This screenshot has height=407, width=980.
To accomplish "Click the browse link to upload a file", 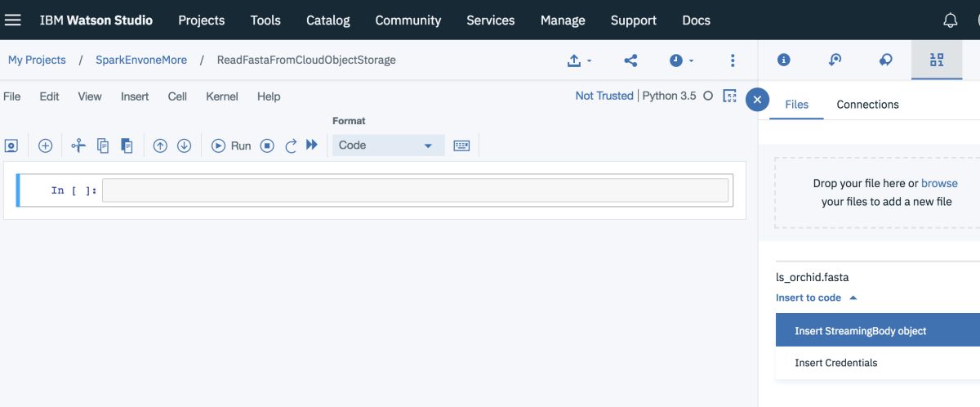I will (939, 183).
